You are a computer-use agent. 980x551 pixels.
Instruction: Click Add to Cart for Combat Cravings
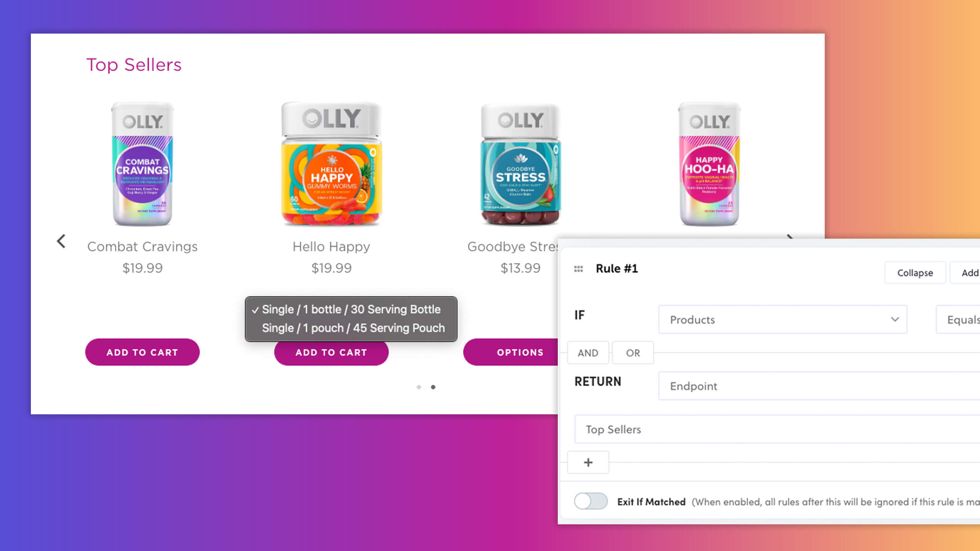(142, 352)
